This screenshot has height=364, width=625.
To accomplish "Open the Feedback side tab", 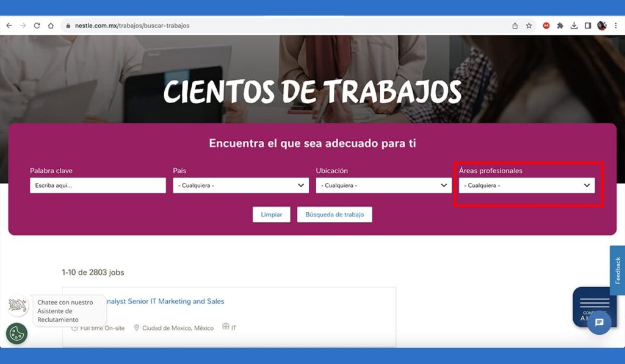I will (618, 270).
